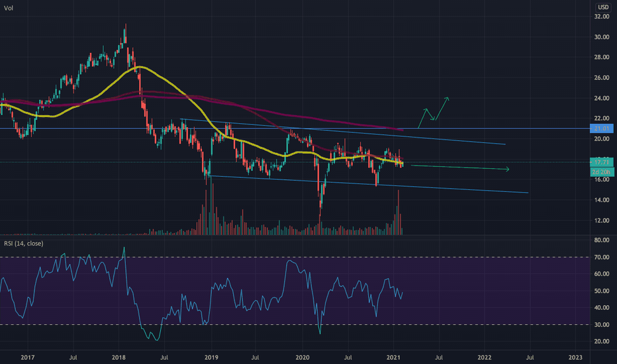Image resolution: width=617 pixels, height=364 pixels.
Task: Click the RSI 40.00 scale label
Action: pyautogui.click(x=602, y=308)
